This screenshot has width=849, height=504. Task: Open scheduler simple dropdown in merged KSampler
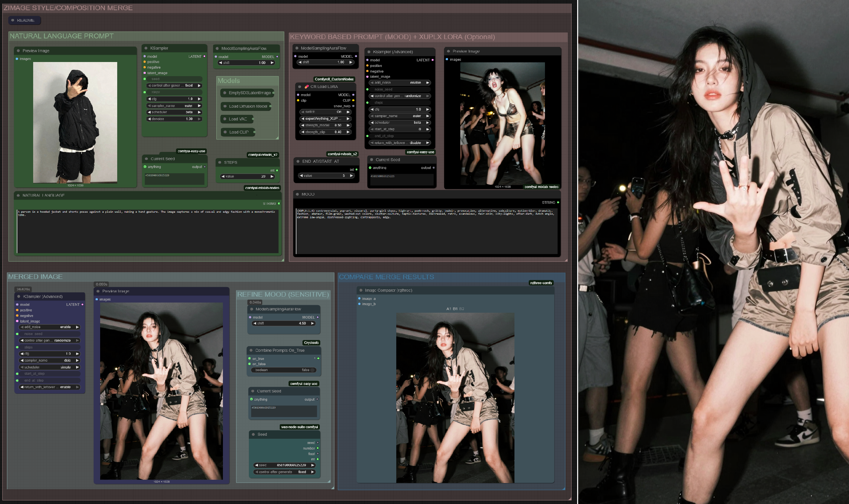coord(50,367)
